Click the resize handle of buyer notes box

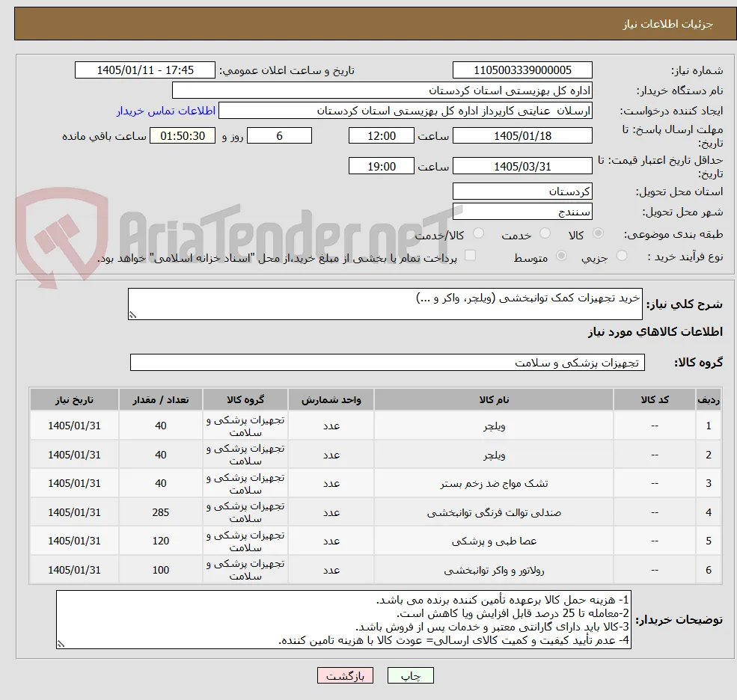click(x=61, y=644)
